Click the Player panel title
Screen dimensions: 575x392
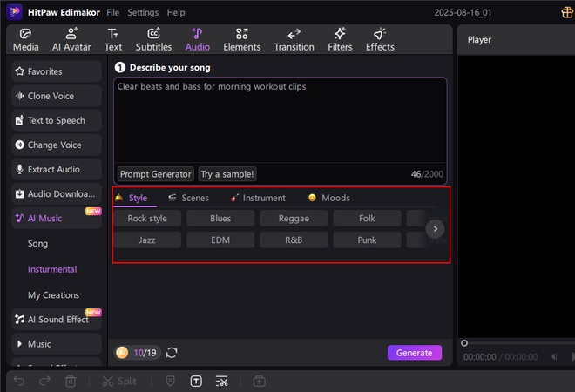click(479, 39)
